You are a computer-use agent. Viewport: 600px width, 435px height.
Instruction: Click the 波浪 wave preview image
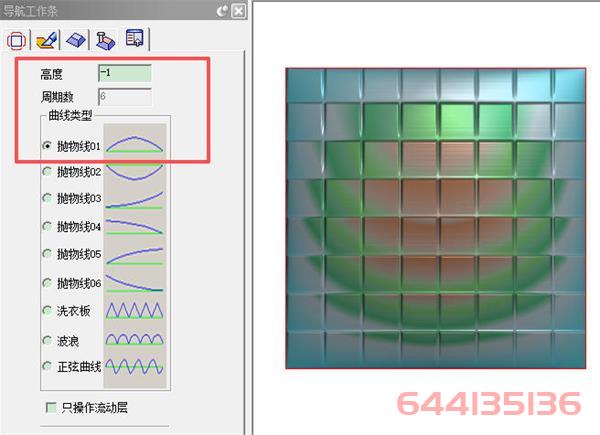click(x=134, y=339)
